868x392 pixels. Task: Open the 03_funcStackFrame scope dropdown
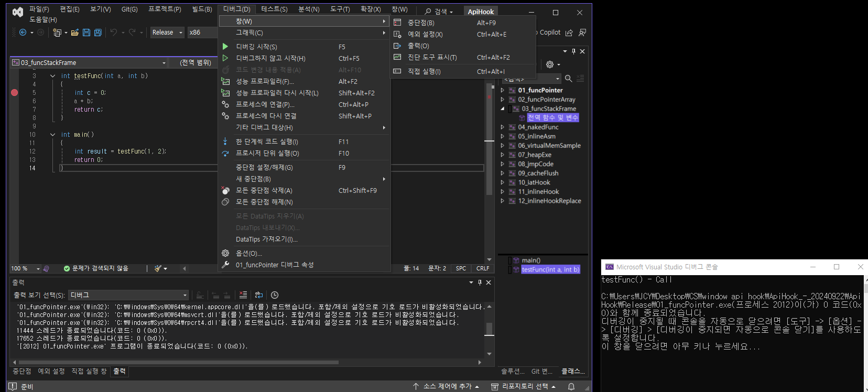tap(90, 63)
